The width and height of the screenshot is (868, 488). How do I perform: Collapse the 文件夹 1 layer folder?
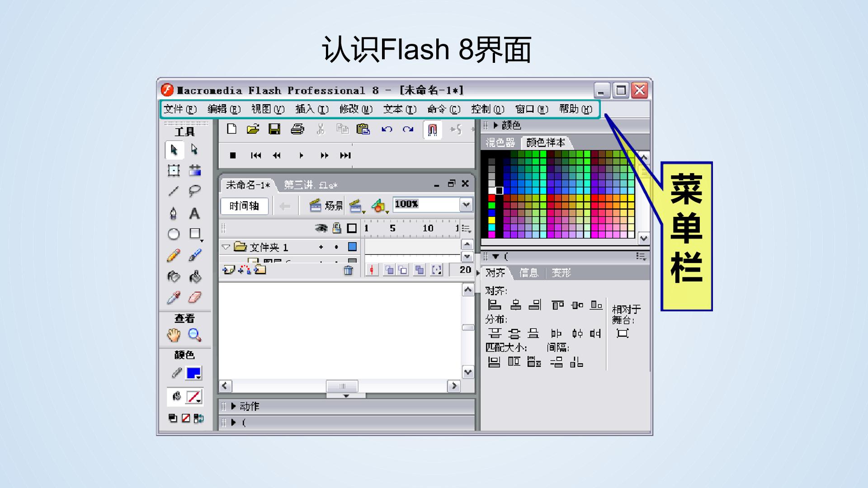(226, 247)
